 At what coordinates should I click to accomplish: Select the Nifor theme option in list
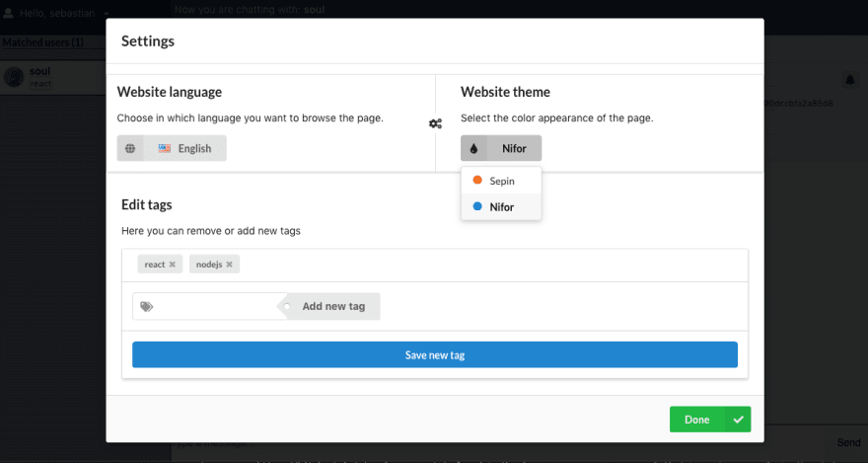tap(501, 206)
